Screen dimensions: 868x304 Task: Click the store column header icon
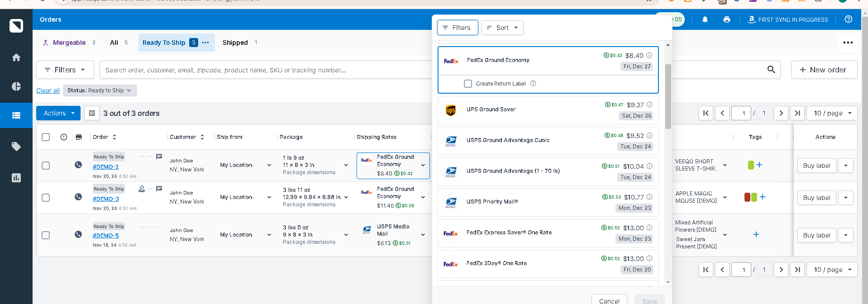[x=79, y=137]
